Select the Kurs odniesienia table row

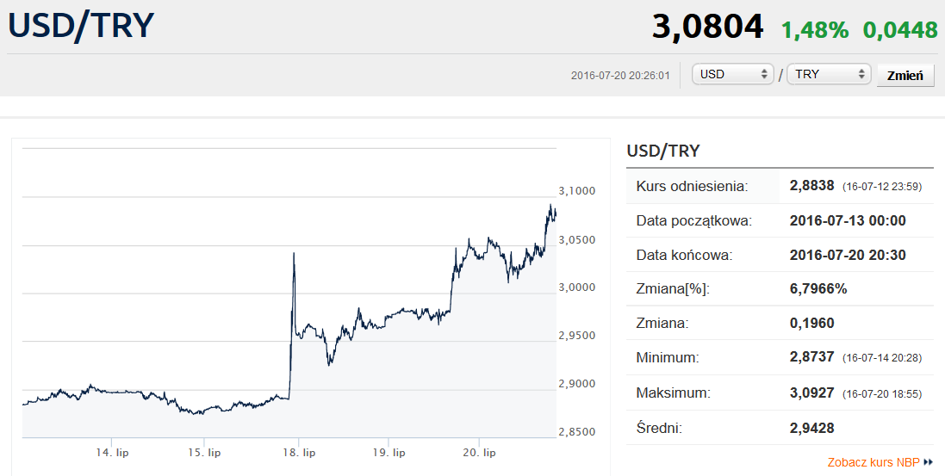780,186
